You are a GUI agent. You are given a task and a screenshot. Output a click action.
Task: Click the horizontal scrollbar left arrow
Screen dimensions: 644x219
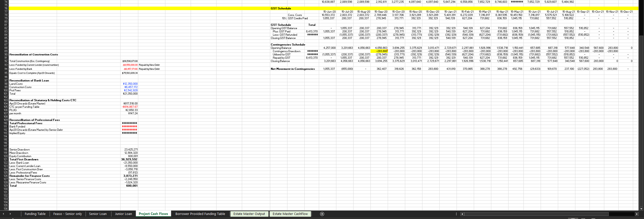point(462,214)
